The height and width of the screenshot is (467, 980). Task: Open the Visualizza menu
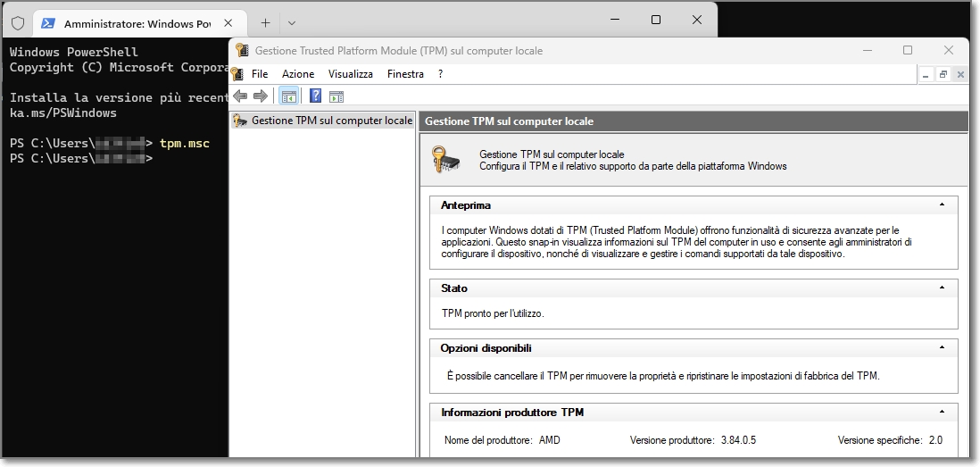click(x=351, y=74)
